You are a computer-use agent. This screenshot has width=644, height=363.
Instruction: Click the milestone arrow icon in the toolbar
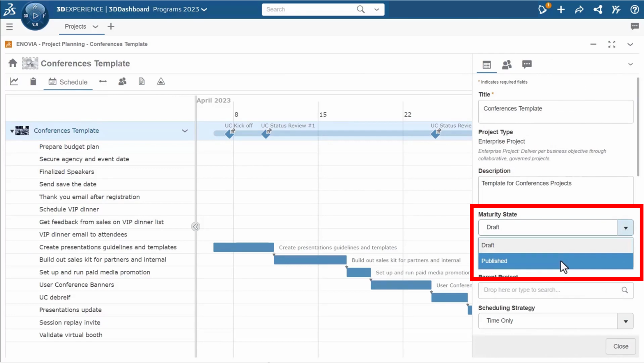[x=103, y=81]
